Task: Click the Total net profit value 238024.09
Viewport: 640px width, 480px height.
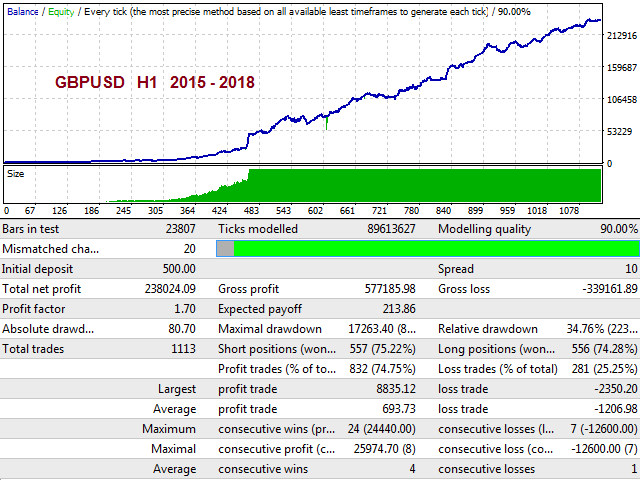Action: (170, 289)
